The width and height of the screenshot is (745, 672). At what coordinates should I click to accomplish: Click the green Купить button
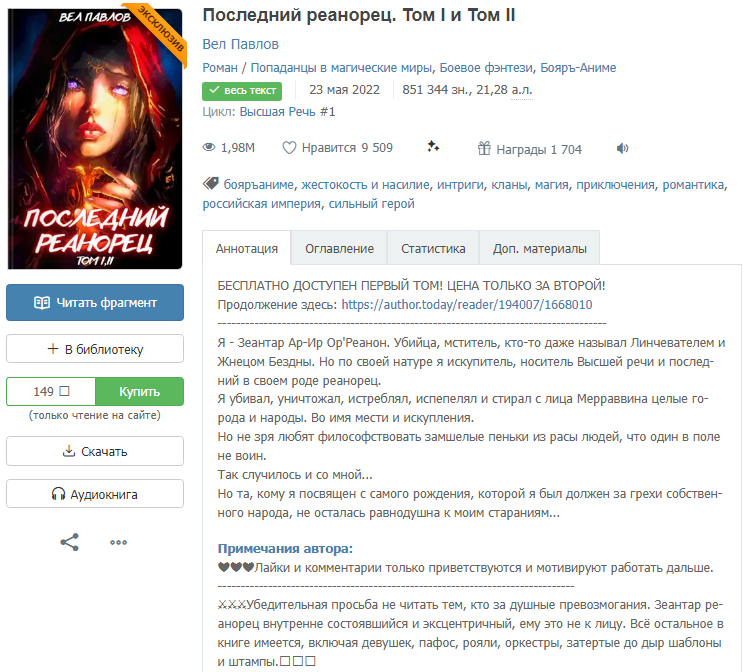pos(139,392)
